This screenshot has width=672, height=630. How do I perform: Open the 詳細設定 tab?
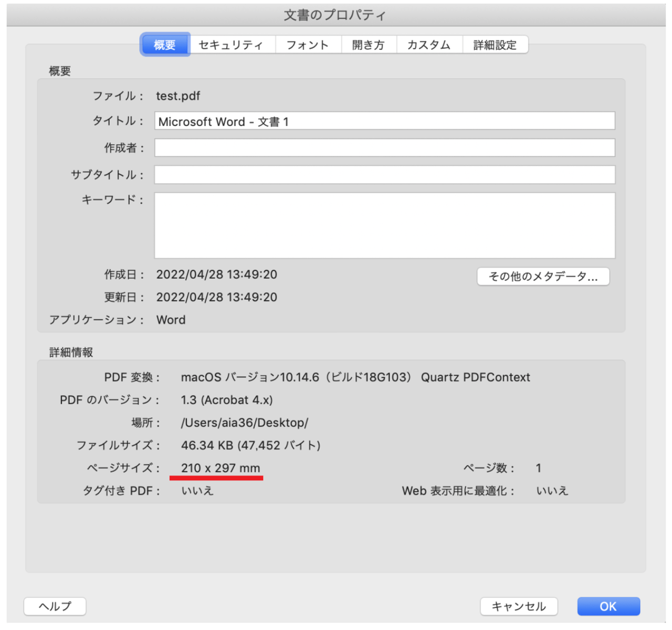point(495,45)
